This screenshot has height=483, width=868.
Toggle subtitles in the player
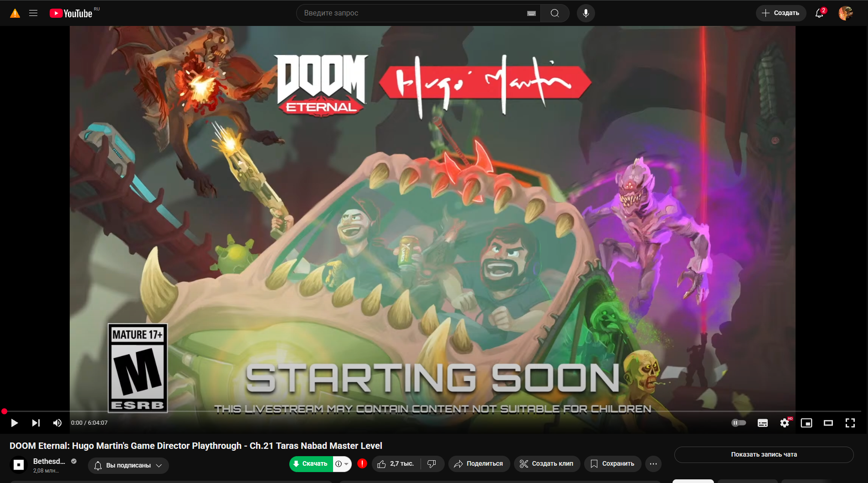click(763, 423)
